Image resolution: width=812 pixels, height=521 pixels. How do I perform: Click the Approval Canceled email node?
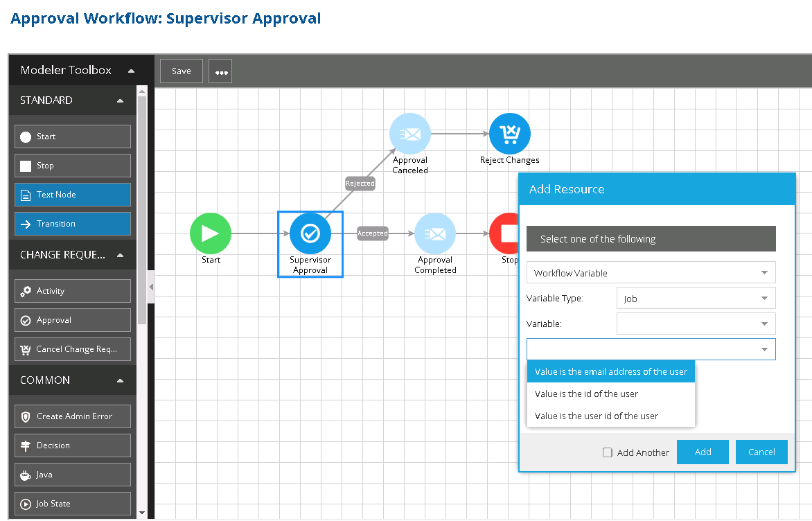tap(410, 134)
